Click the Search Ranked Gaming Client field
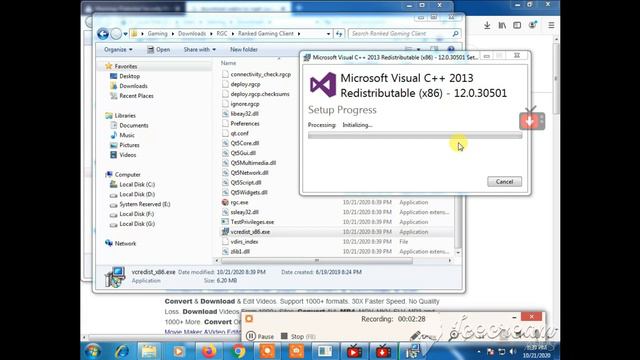This screenshot has height=360, width=640. 404,33
